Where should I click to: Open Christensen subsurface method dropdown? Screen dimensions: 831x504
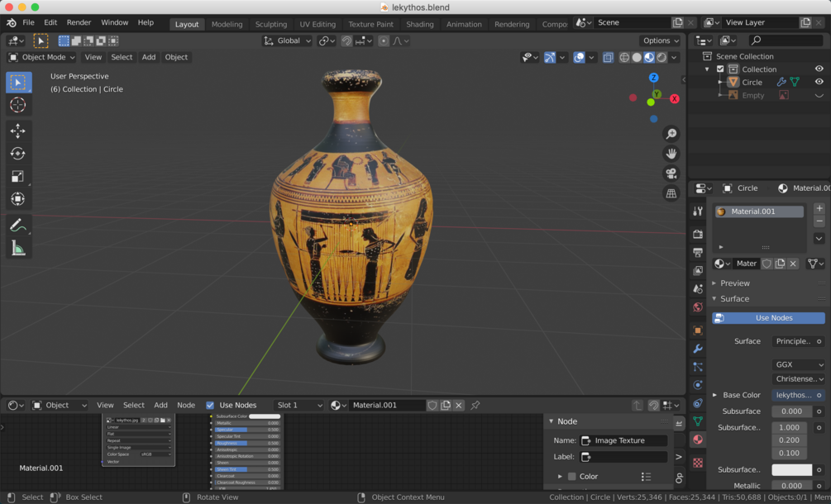coord(798,379)
